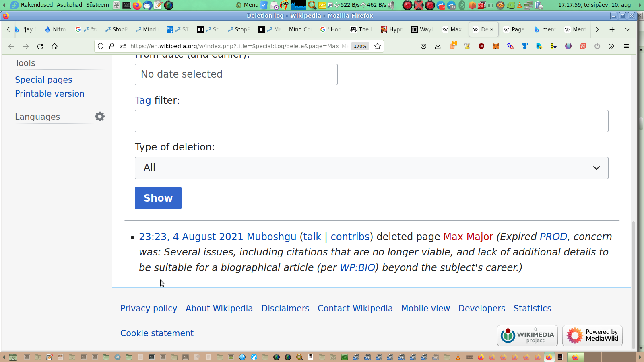The height and width of the screenshot is (362, 644).
Task: Open Muboshgu's contribs link
Action: 350,237
